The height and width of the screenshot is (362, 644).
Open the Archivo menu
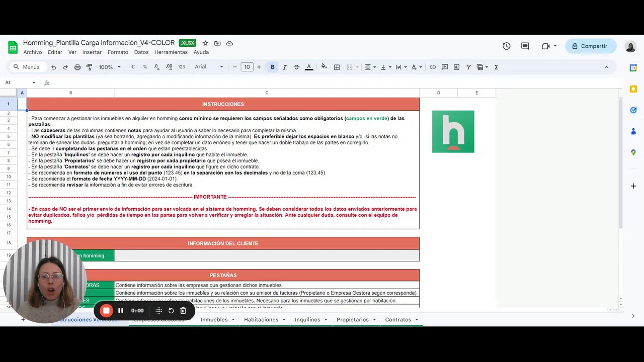click(33, 52)
